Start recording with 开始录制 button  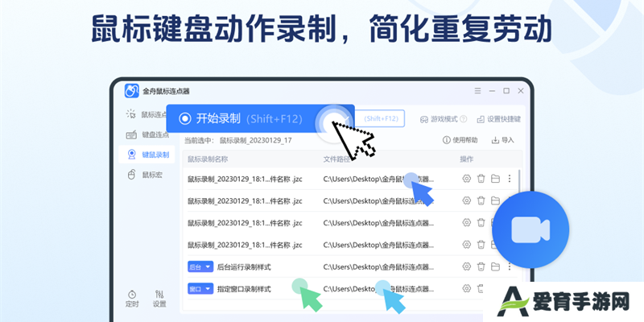coord(260,118)
